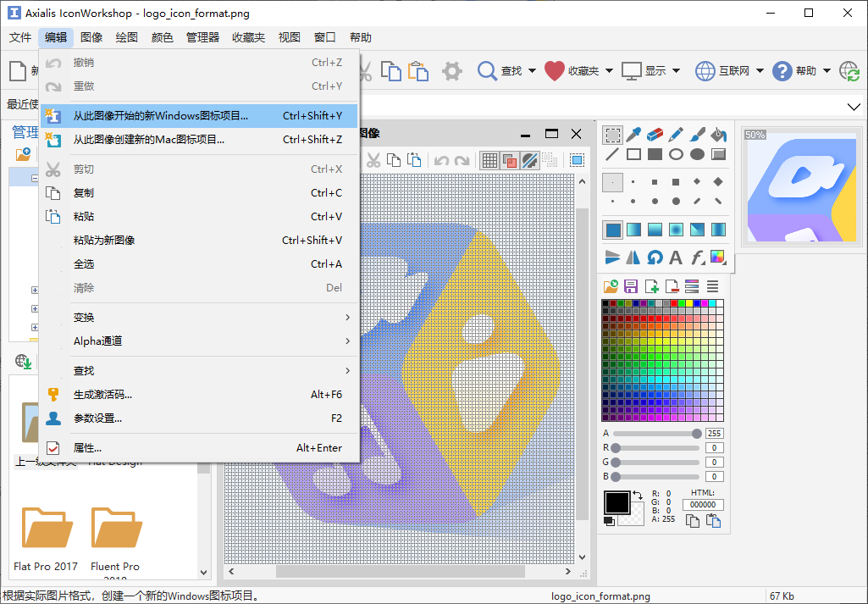Expand the recent files dropdown chevron

(853, 106)
